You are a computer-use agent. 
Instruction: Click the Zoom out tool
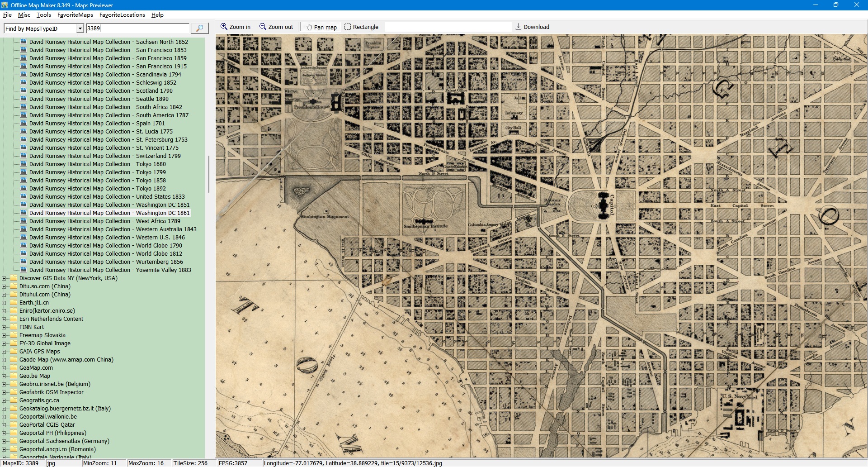(x=276, y=27)
